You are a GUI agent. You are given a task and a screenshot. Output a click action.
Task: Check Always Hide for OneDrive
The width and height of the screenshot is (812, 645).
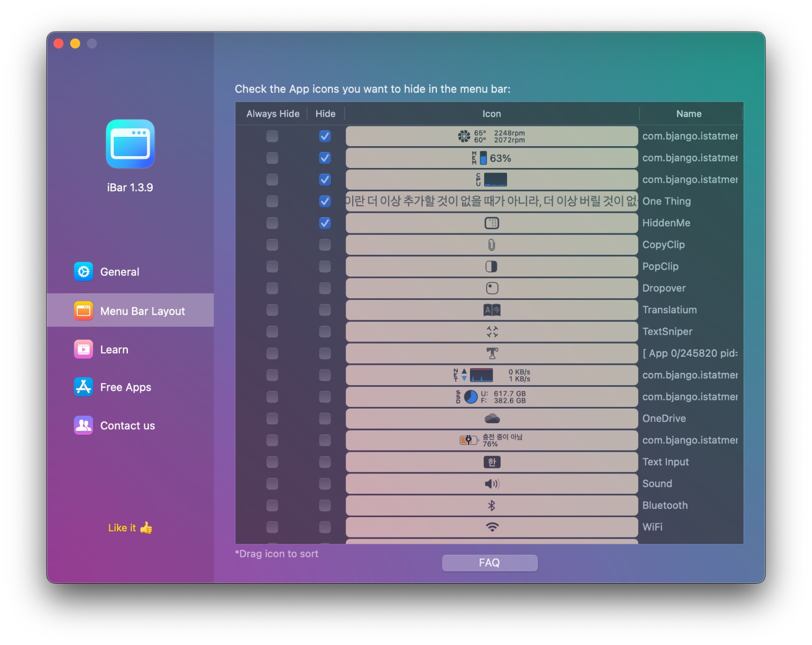[272, 418]
